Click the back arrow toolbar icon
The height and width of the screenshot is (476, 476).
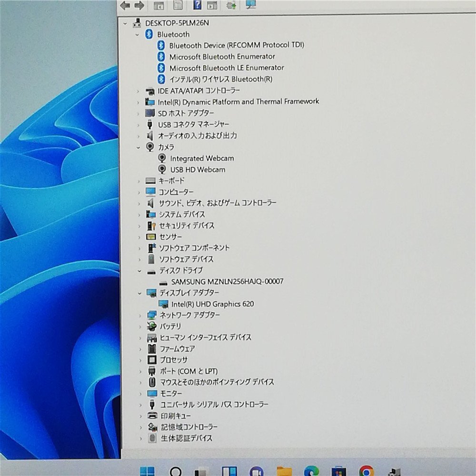pos(125,5)
